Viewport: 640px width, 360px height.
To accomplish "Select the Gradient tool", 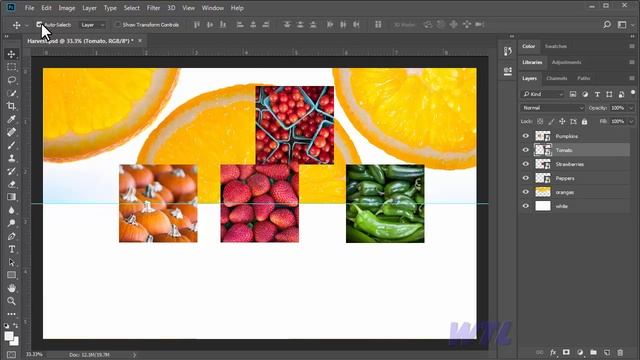I will pyautogui.click(x=11, y=197).
